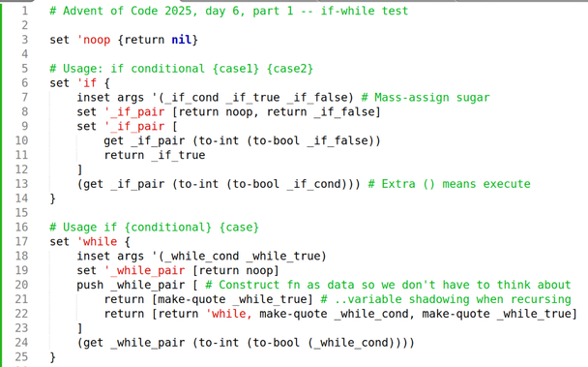This screenshot has height=367, width=588.
Task: Click the push keyword on line 20
Action: click(90, 285)
